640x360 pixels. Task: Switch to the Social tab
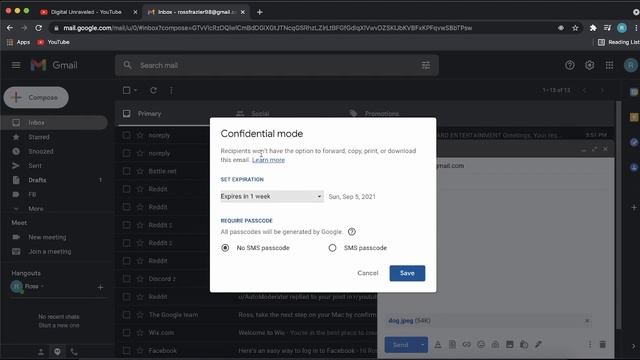(260, 113)
